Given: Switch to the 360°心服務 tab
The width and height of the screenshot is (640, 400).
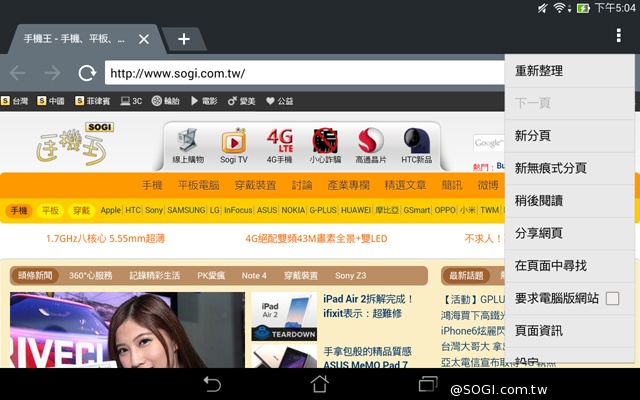Looking at the screenshot, I should click(x=90, y=276).
